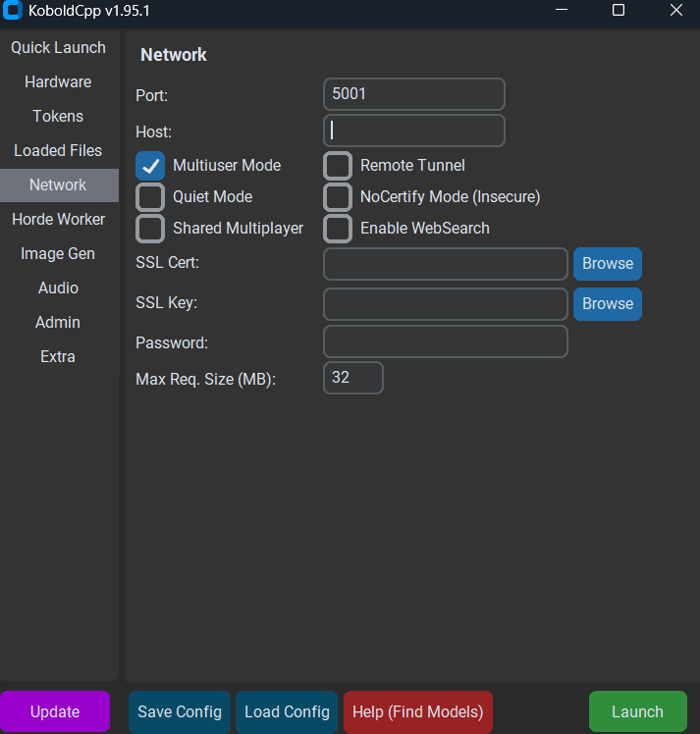
Task: Turn on Quiet Mode
Action: pos(150,197)
